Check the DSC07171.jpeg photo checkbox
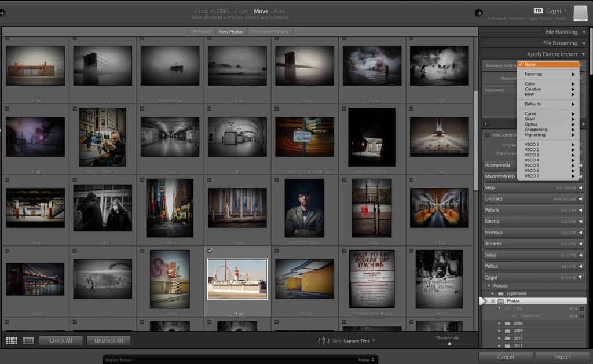This screenshot has width=593, height=364. (x=277, y=180)
